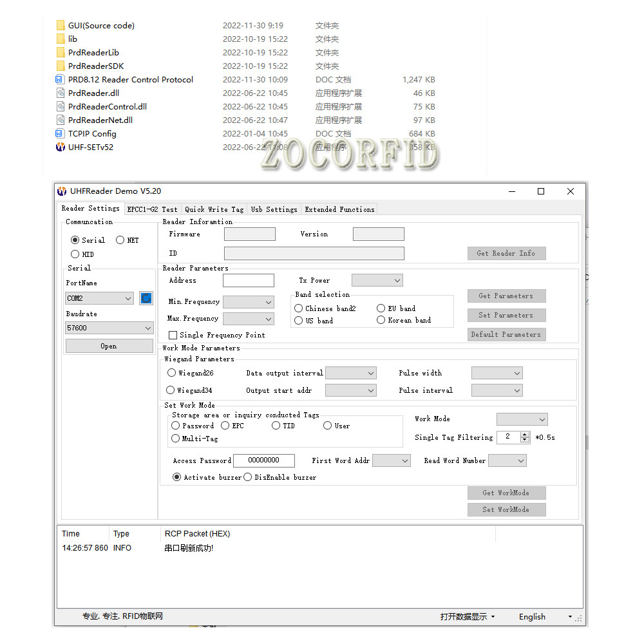Viewport: 644px width, 644px height.
Task: Select the Wiegand26 radio button
Action: coord(172,372)
